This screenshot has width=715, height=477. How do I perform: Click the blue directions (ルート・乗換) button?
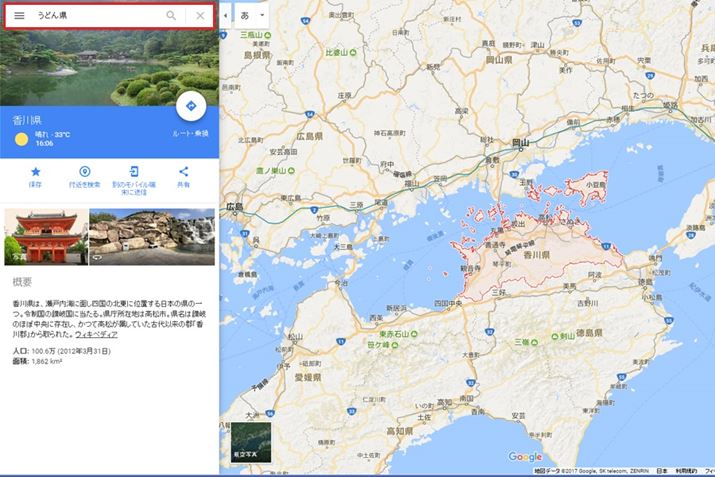pos(190,106)
